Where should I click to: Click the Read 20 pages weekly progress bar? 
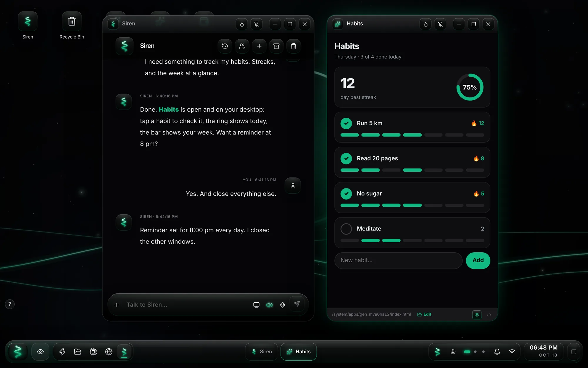pos(412,170)
